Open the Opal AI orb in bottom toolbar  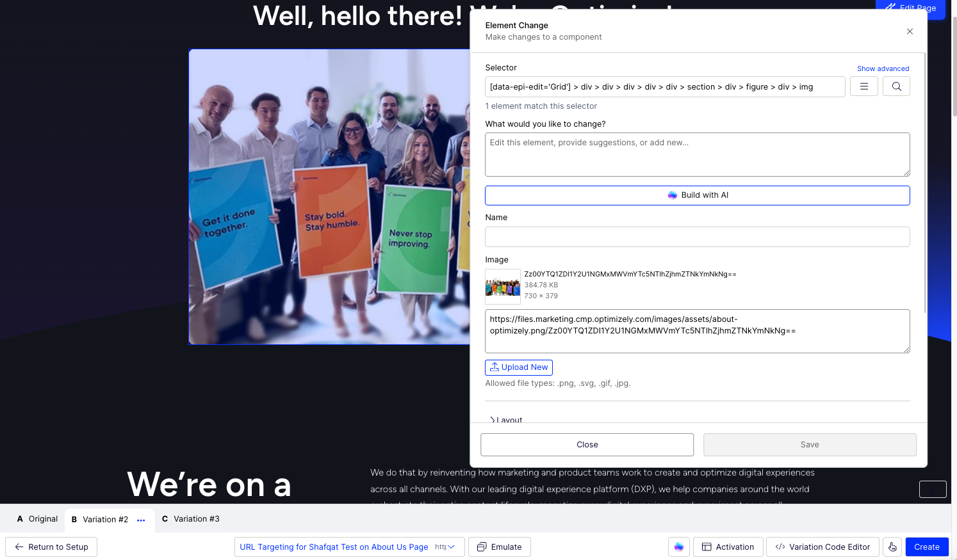(x=679, y=547)
